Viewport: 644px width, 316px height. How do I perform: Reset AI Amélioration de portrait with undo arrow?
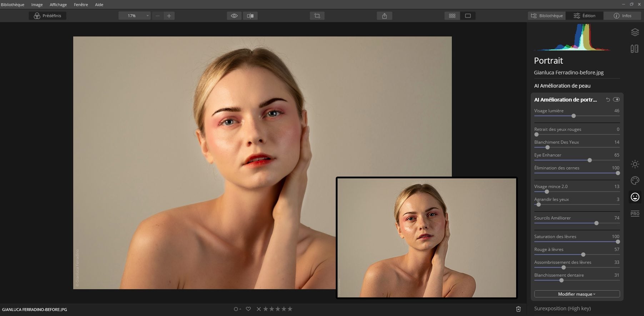[x=608, y=100]
